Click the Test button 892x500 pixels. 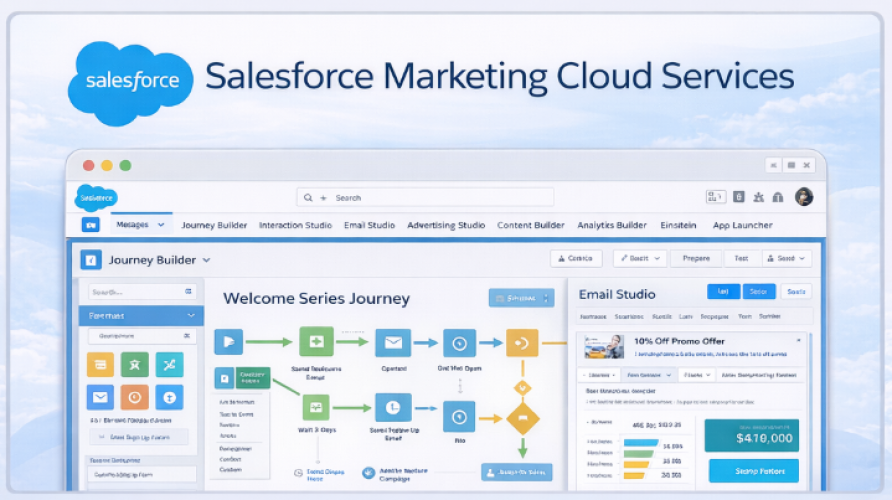741,258
